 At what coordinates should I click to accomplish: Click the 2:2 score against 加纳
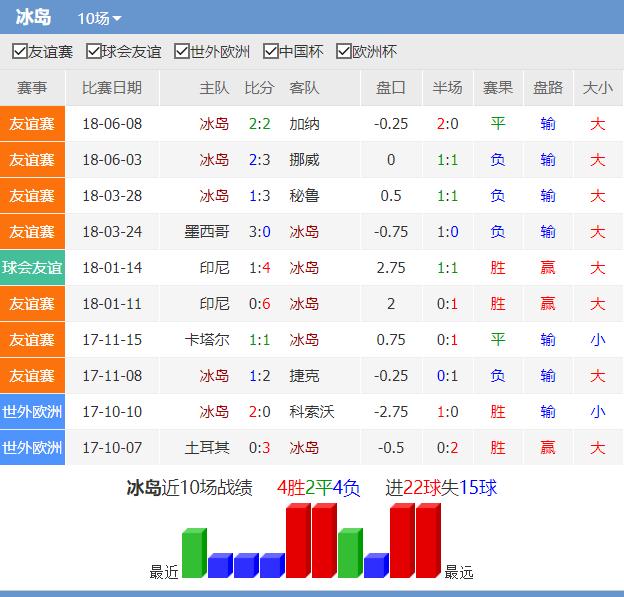point(259,124)
